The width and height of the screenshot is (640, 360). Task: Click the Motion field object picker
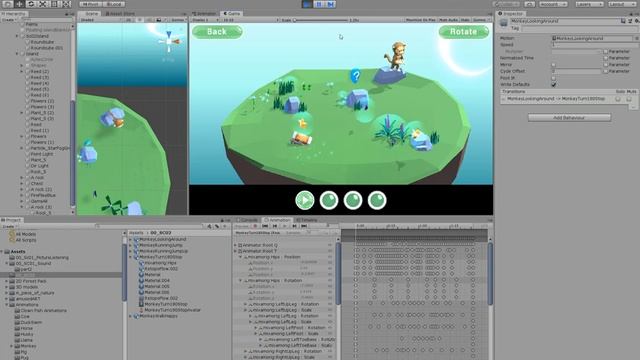click(x=636, y=38)
